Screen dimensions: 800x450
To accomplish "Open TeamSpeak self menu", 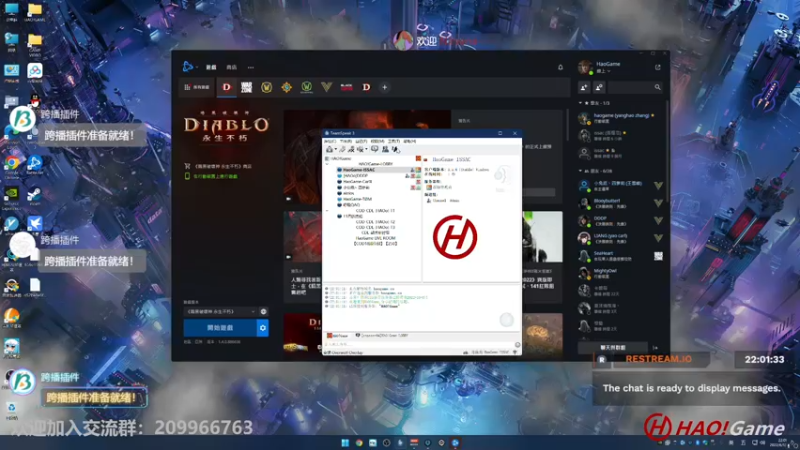I will pyautogui.click(x=361, y=141).
